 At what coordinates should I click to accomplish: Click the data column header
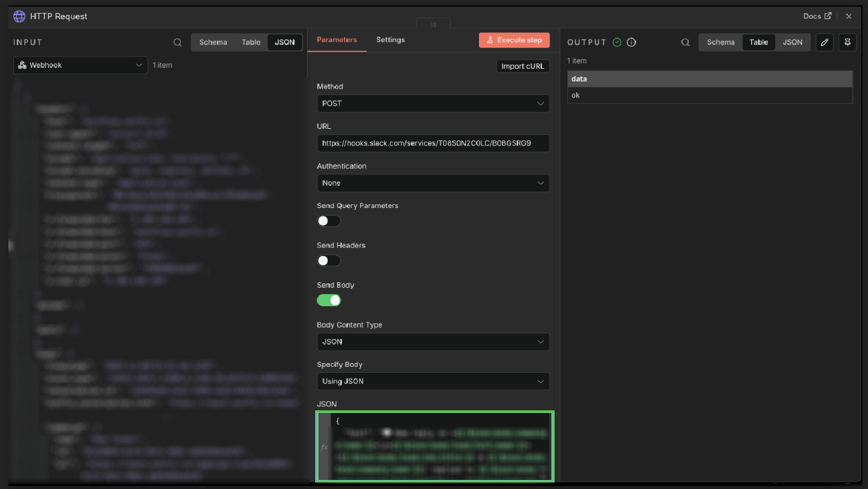tap(710, 79)
